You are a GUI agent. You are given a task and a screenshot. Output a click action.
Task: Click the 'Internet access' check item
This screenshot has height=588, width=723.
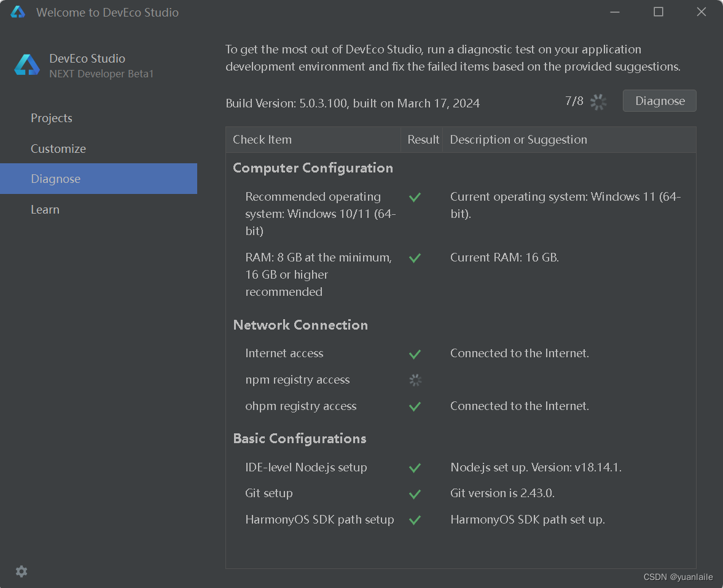284,354
